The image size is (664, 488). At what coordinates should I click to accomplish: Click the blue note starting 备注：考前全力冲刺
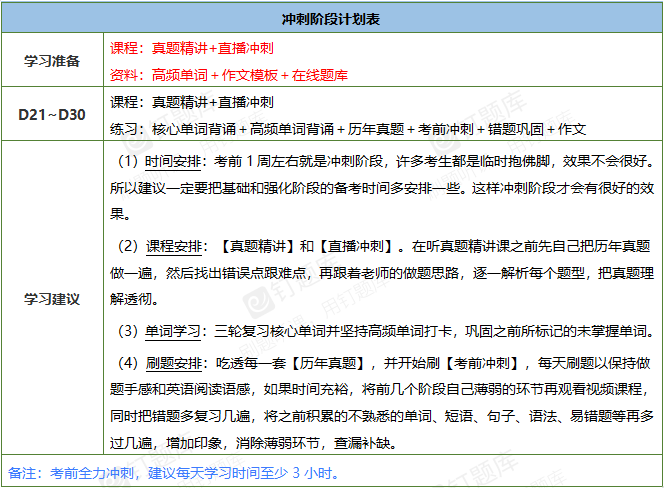174,473
